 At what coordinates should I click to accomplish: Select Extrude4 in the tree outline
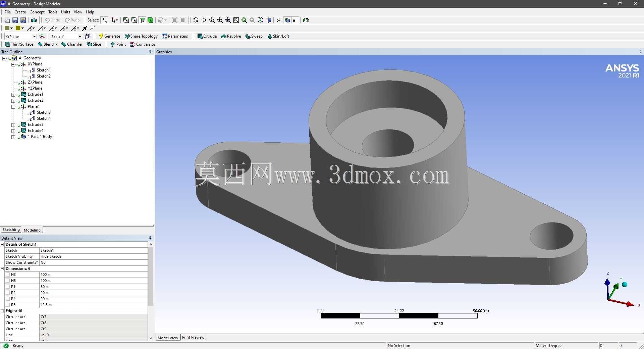pyautogui.click(x=36, y=131)
